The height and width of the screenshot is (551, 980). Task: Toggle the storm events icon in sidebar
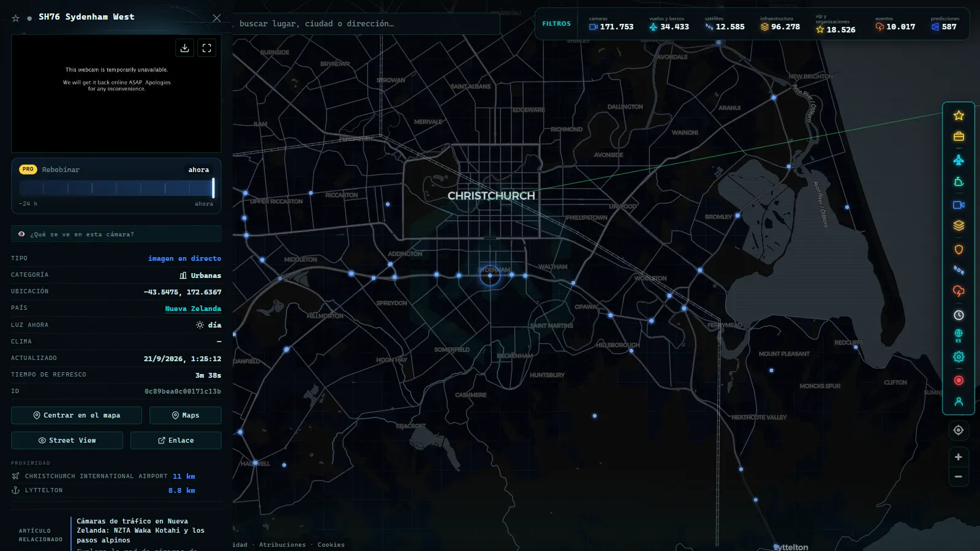[x=959, y=291]
